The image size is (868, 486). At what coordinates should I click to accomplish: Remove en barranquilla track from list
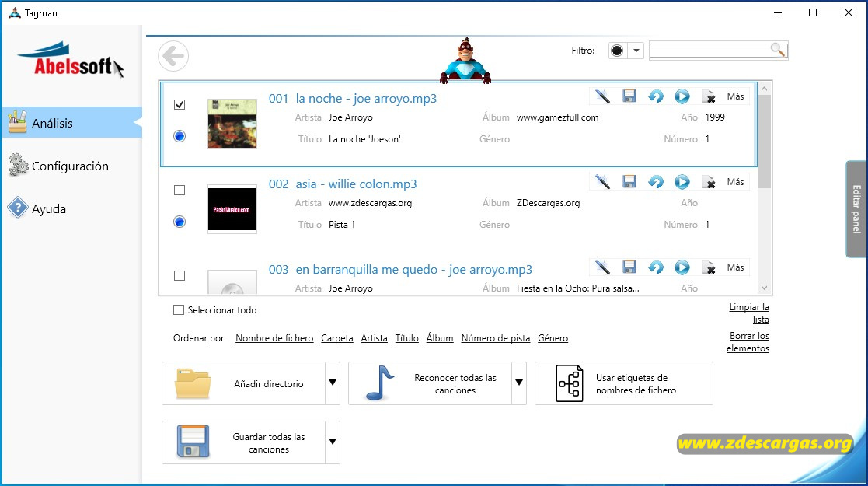pos(709,267)
